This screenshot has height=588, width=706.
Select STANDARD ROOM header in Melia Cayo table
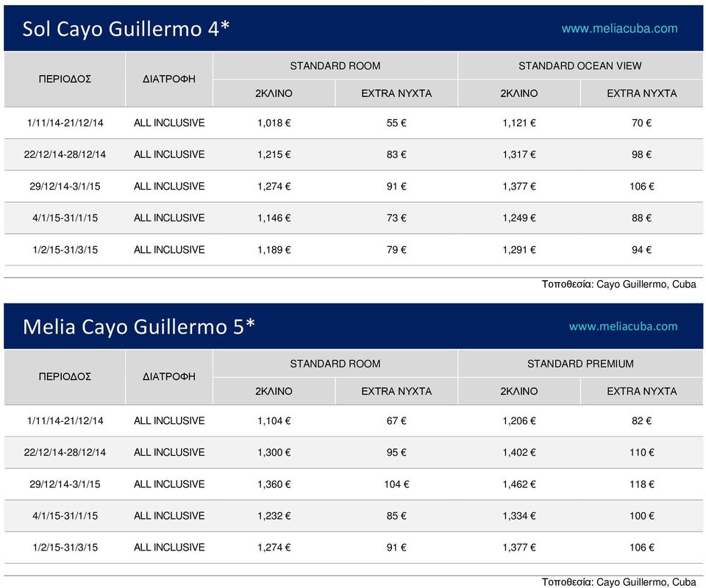(335, 364)
